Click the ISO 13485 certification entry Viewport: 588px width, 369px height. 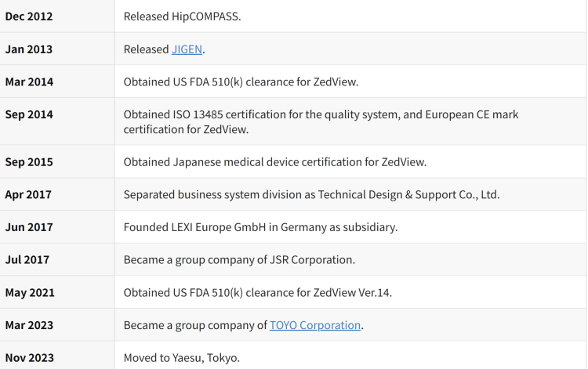click(x=321, y=121)
